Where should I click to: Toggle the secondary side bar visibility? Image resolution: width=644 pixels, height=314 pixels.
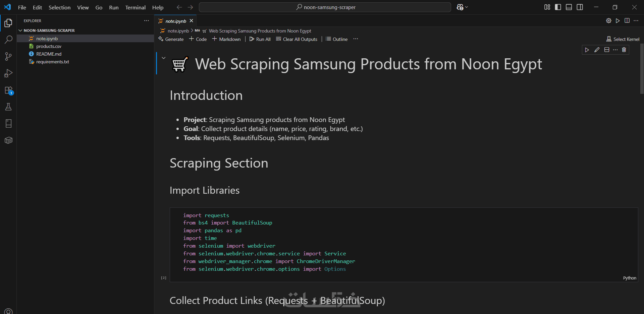580,7
